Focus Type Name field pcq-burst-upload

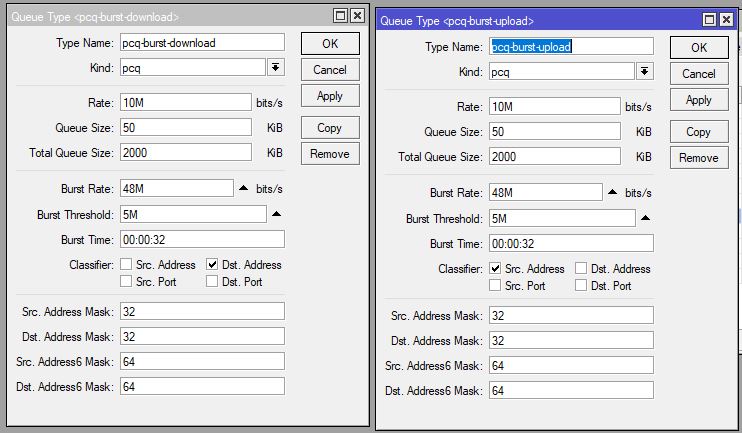click(571, 46)
